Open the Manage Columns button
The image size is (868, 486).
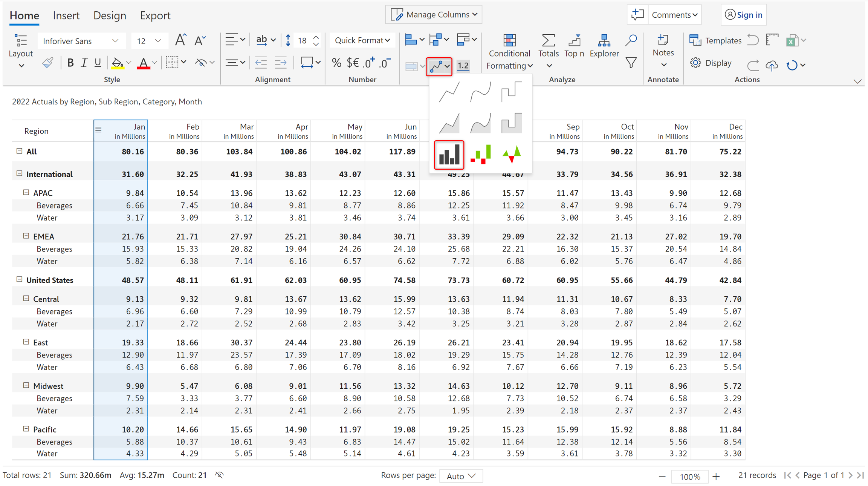[434, 14]
